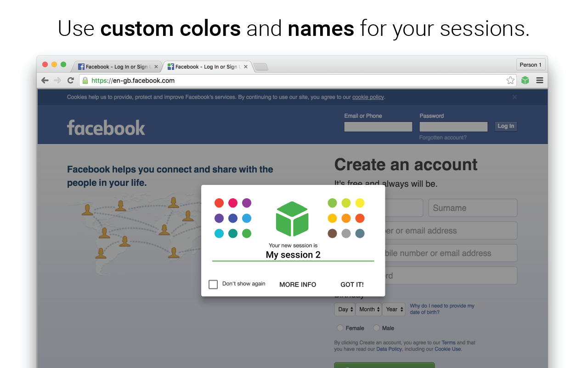588x368 pixels.
Task: Click the bookmark star in the address bar
Action: pyautogui.click(x=510, y=80)
